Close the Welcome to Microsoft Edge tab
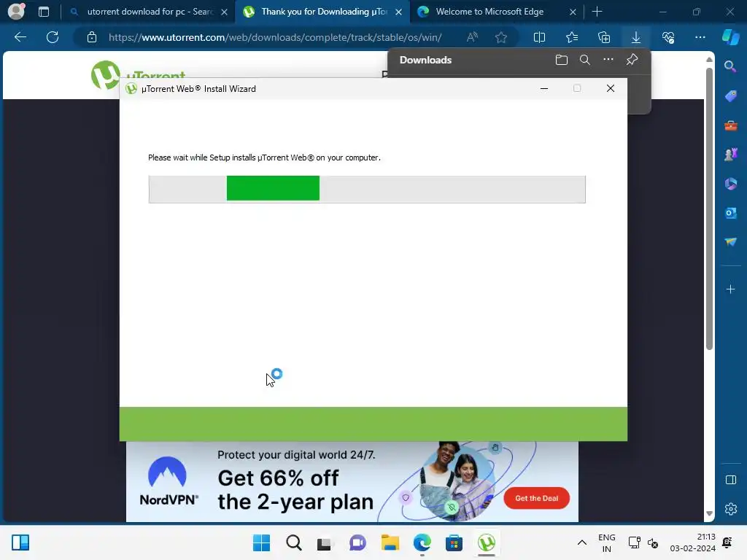This screenshot has width=747, height=560. point(573,12)
